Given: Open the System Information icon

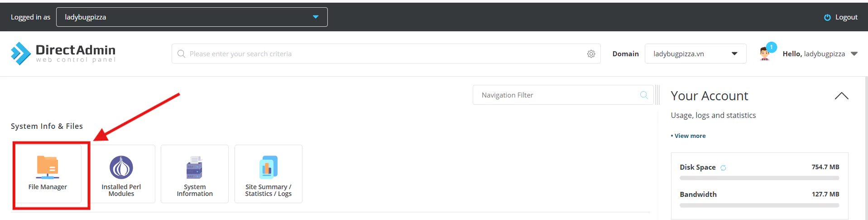Looking at the screenshot, I should tap(195, 167).
